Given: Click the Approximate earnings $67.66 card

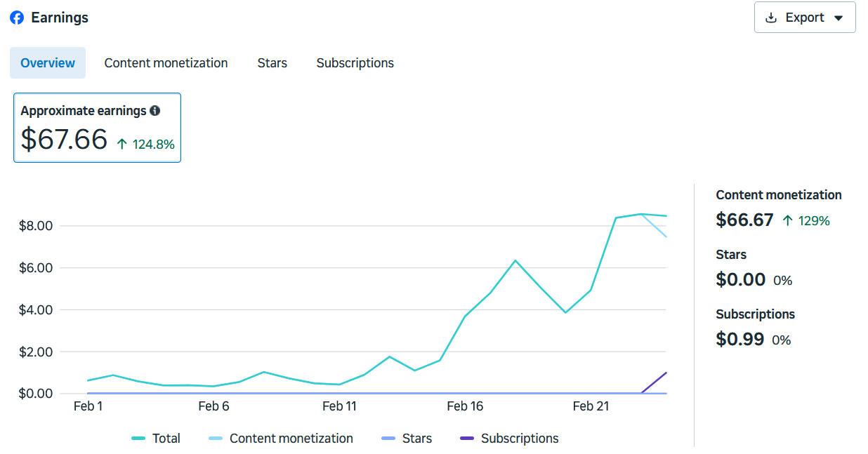Looking at the screenshot, I should [x=97, y=128].
